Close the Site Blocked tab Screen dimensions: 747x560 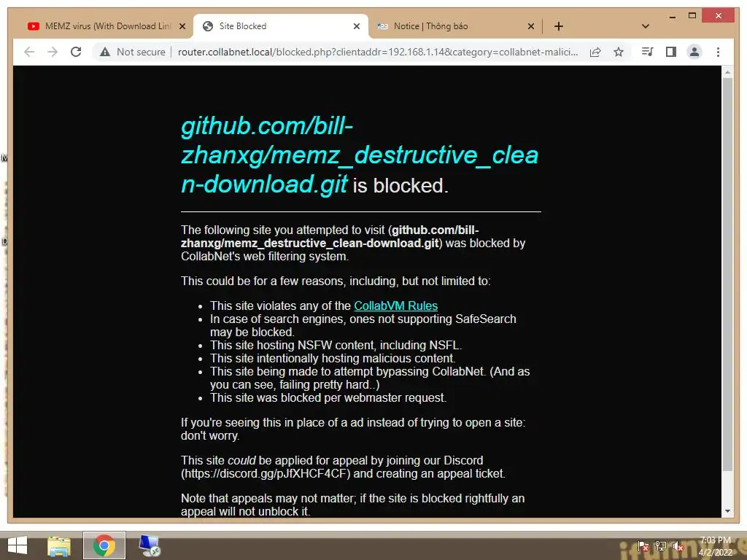[356, 26]
